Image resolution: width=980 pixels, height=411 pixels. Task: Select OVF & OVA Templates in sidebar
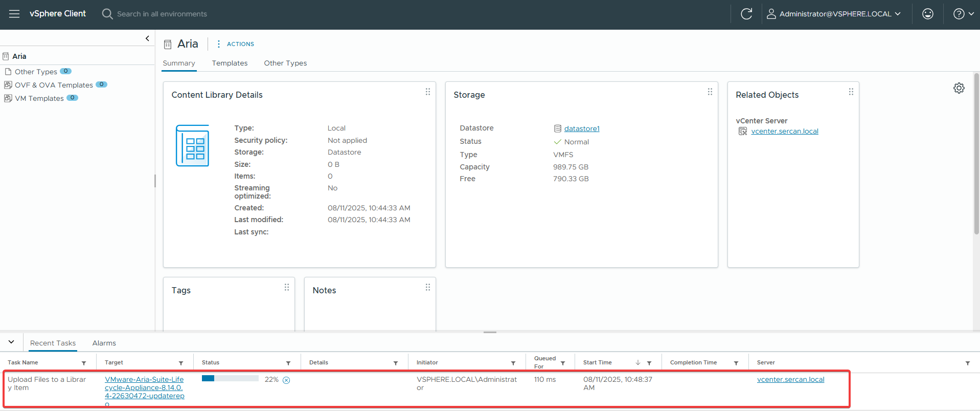tap(54, 85)
